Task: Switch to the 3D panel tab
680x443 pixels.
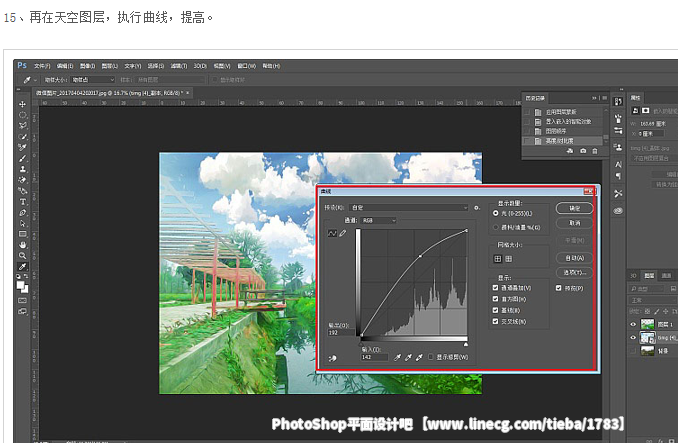Action: [634, 276]
